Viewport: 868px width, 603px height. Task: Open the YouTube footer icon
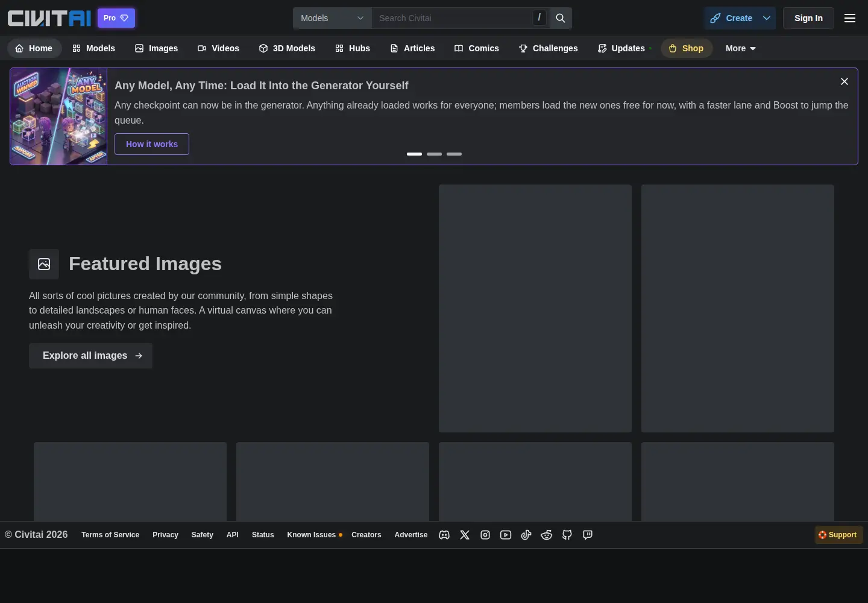(506, 535)
